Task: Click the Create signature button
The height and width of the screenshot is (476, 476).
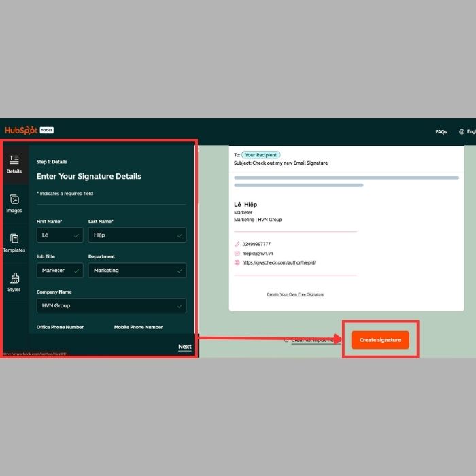Action: pyautogui.click(x=380, y=340)
